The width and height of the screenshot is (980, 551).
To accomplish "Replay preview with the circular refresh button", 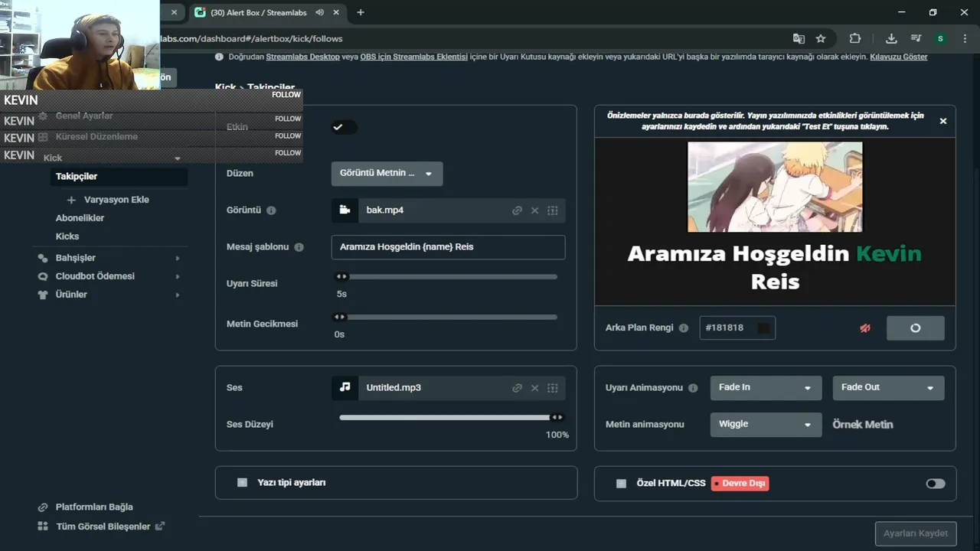I will tap(915, 328).
